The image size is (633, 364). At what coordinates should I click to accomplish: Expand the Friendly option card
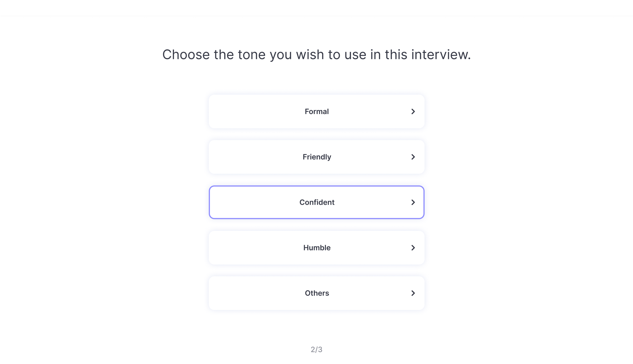[316, 157]
